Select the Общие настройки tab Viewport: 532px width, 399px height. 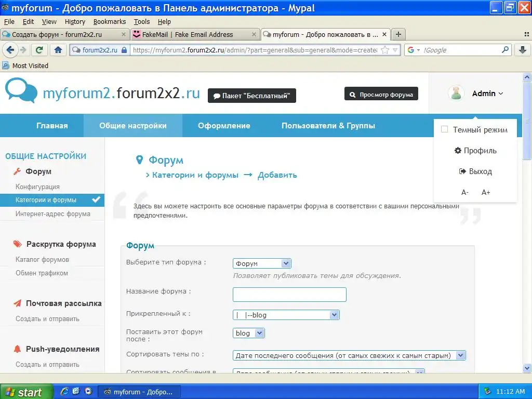(133, 126)
